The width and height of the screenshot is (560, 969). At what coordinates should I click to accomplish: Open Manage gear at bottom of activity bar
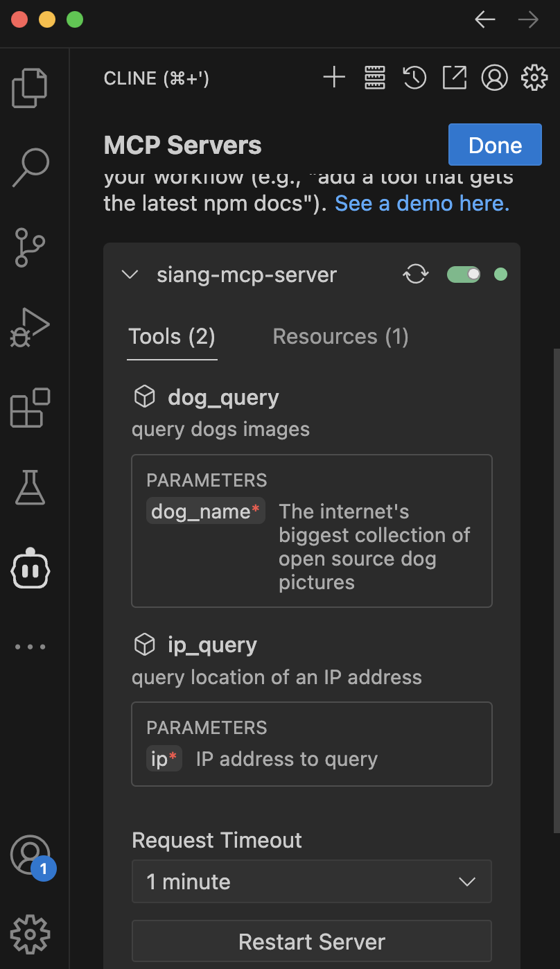pos(30,934)
